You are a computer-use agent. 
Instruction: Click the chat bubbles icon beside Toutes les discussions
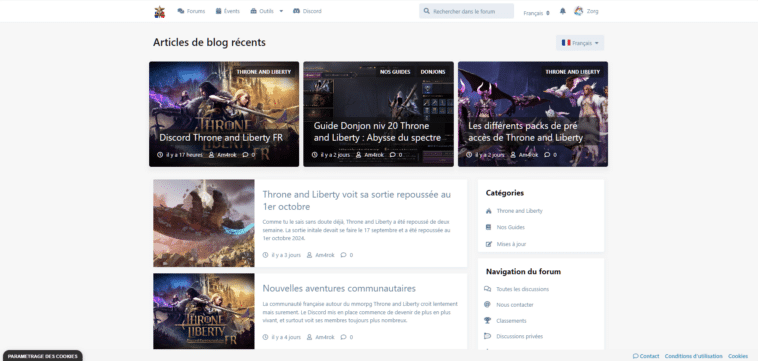pyautogui.click(x=487, y=289)
